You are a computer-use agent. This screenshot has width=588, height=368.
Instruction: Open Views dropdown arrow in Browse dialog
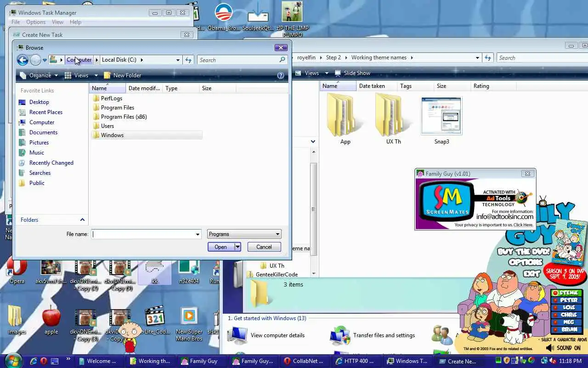pos(96,75)
